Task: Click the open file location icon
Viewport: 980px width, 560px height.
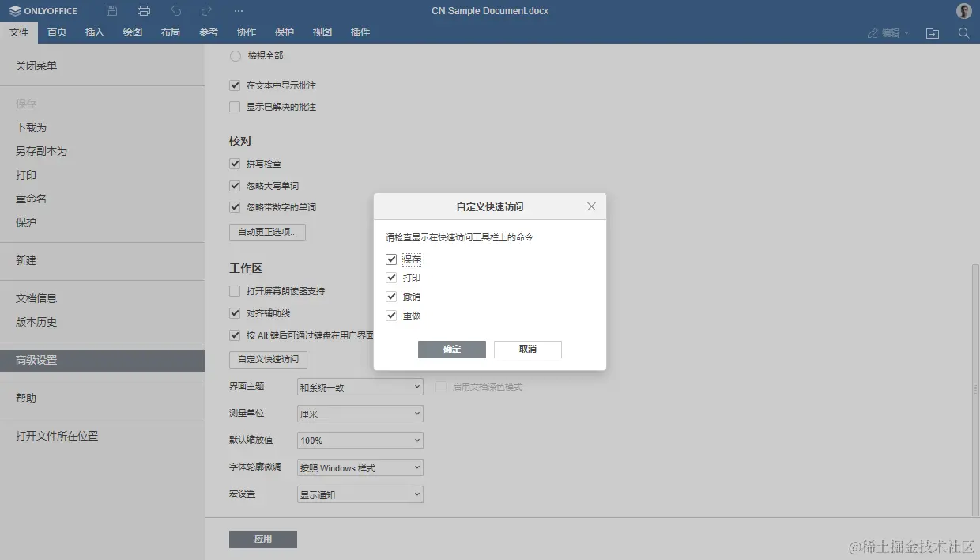Action: click(932, 32)
